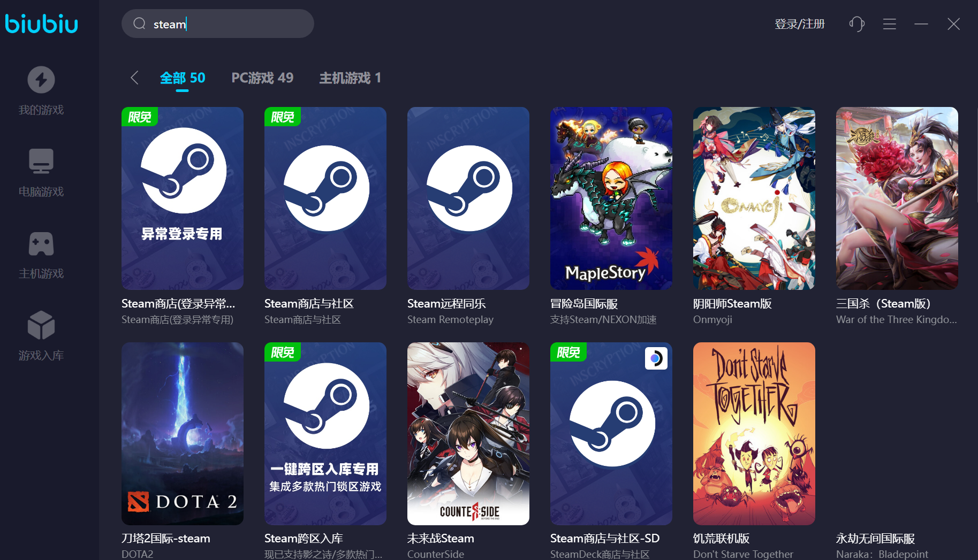The height and width of the screenshot is (560, 978).
Task: Click the biubiu logo
Action: pos(42,24)
